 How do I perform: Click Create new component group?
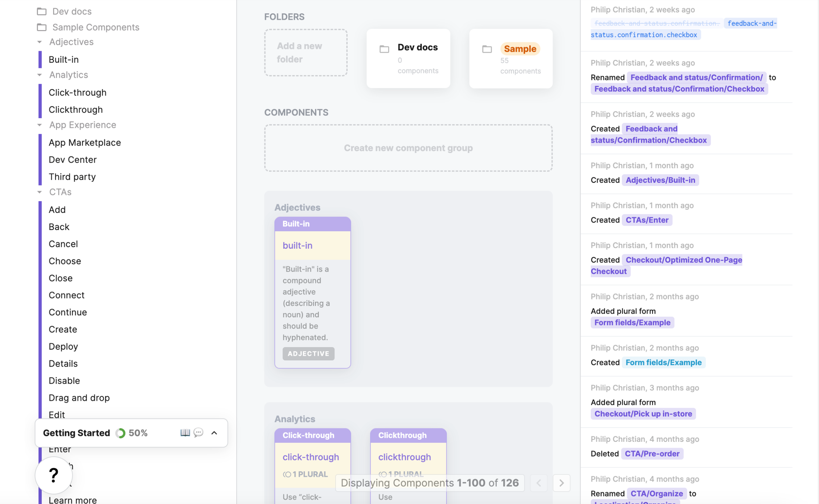[408, 148]
